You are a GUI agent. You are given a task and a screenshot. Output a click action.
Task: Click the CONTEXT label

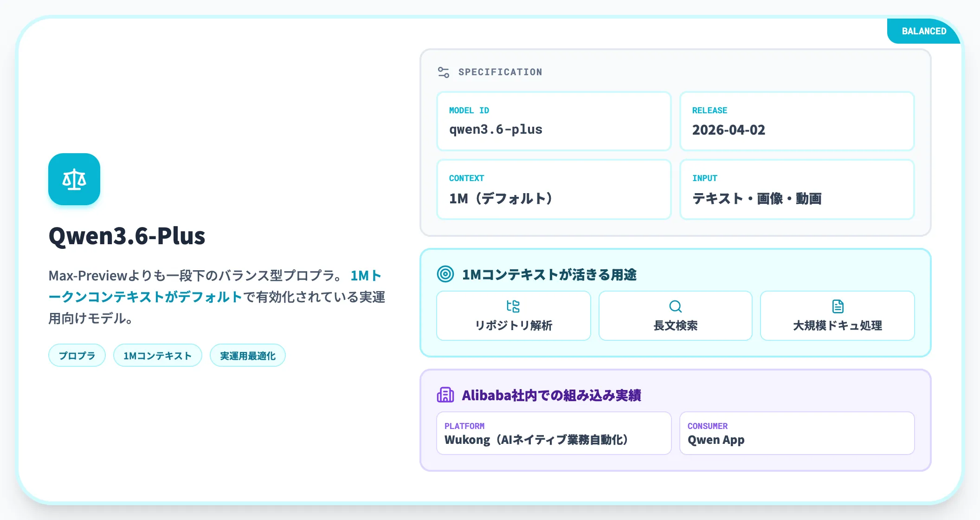(x=466, y=178)
